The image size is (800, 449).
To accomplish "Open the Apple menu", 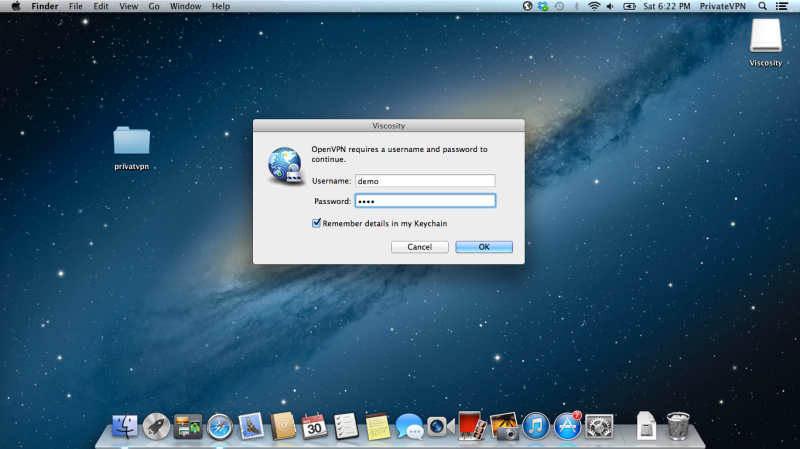I will (15, 6).
